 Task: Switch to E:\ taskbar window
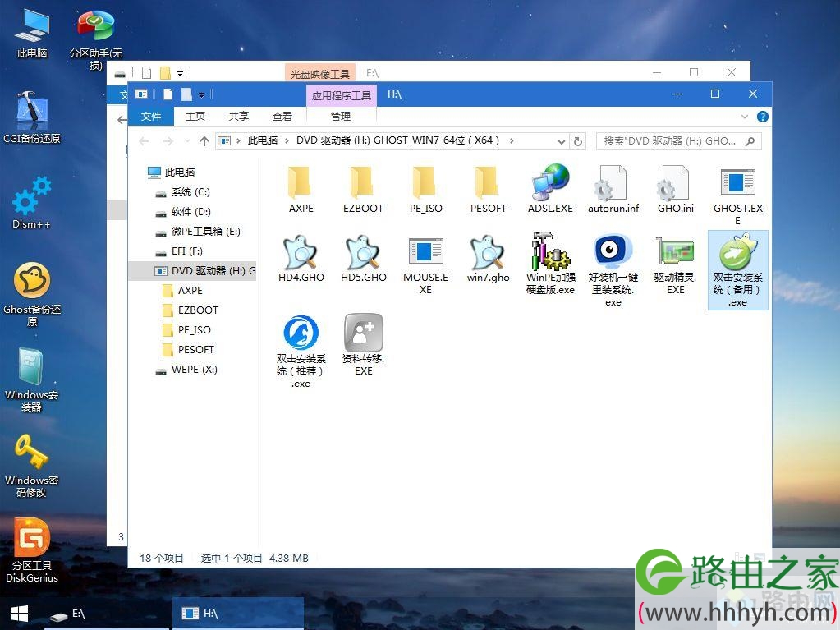pyautogui.click(x=106, y=614)
